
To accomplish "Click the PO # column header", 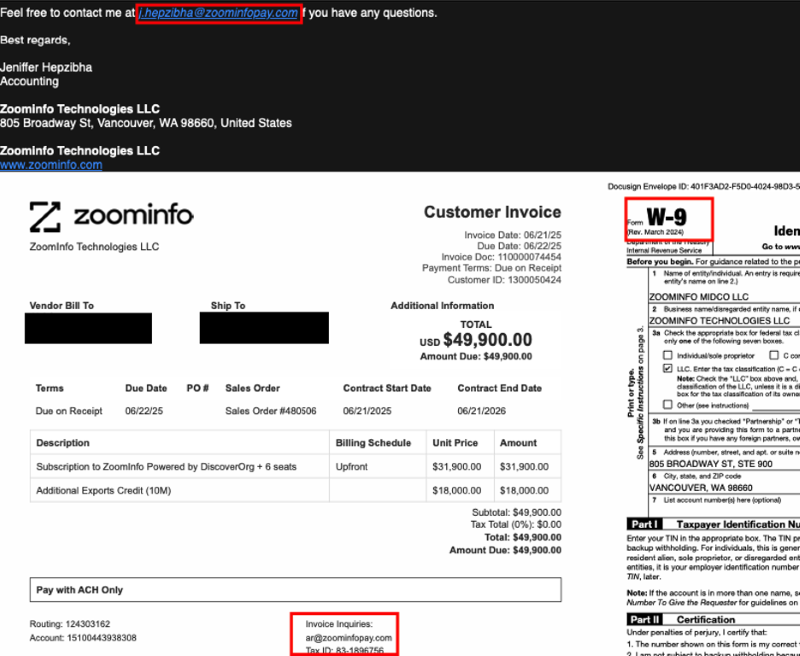I will [x=197, y=388].
